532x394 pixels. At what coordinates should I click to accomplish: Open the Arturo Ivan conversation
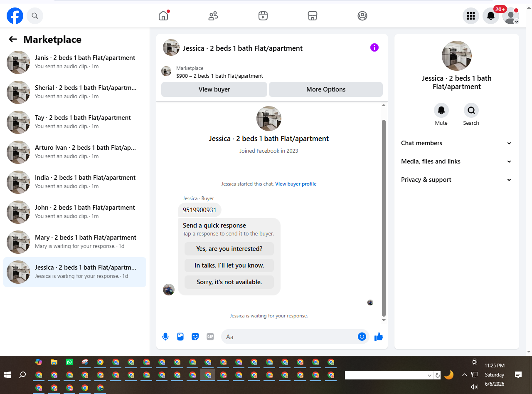pos(75,152)
